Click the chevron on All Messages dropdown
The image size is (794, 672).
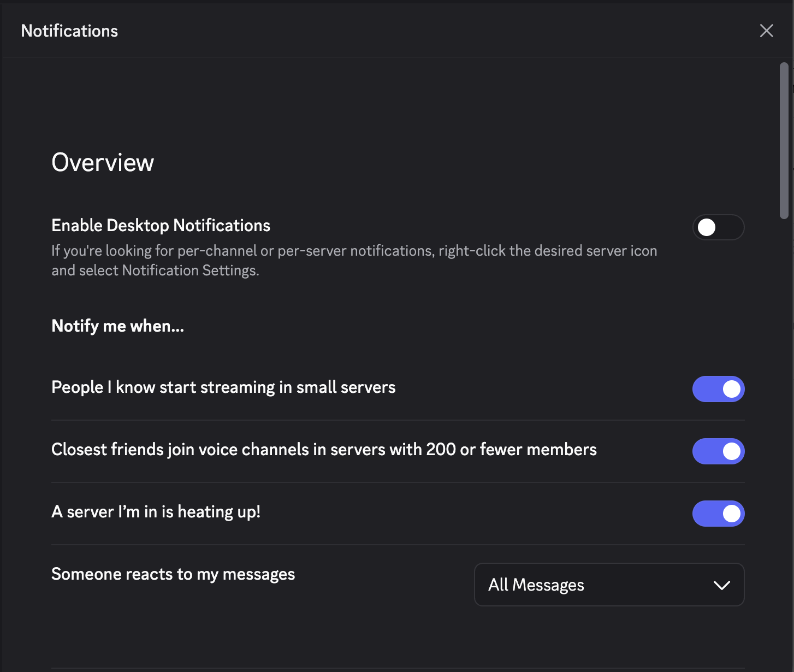(722, 585)
